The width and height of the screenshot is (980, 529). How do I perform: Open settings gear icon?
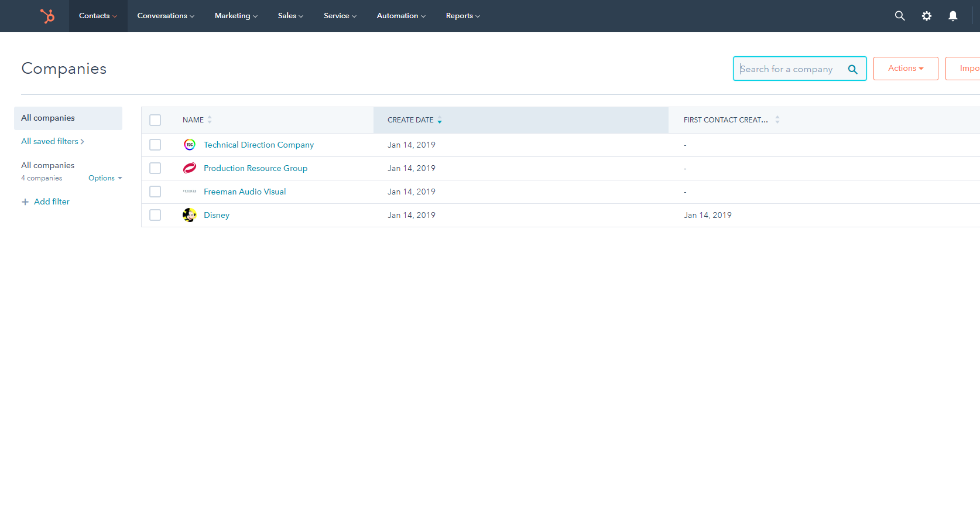coord(927,16)
